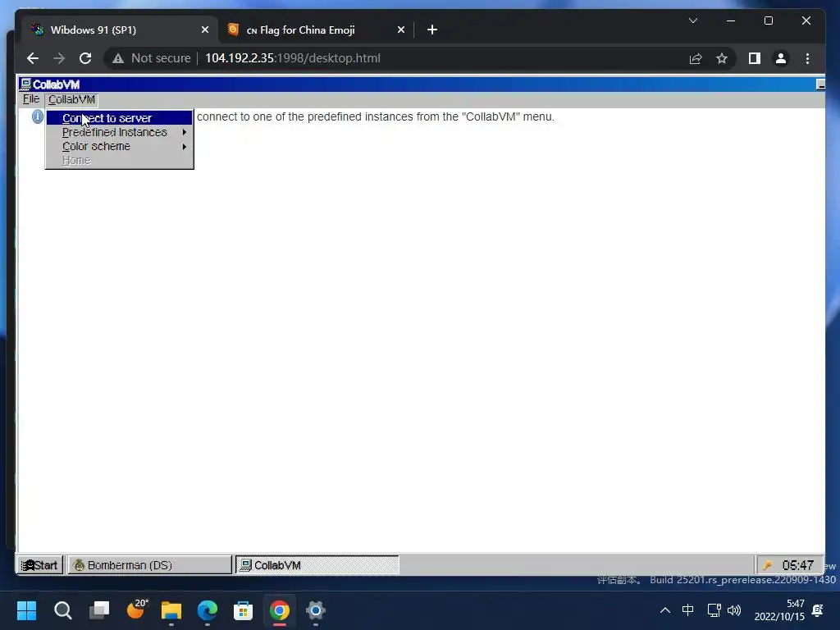Minimize the CollabVM inner window

click(x=819, y=84)
